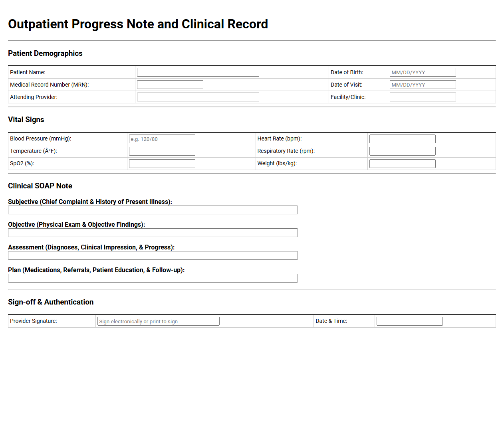Click the Subjective section label
504x447 pixels.
pyautogui.click(x=90, y=202)
